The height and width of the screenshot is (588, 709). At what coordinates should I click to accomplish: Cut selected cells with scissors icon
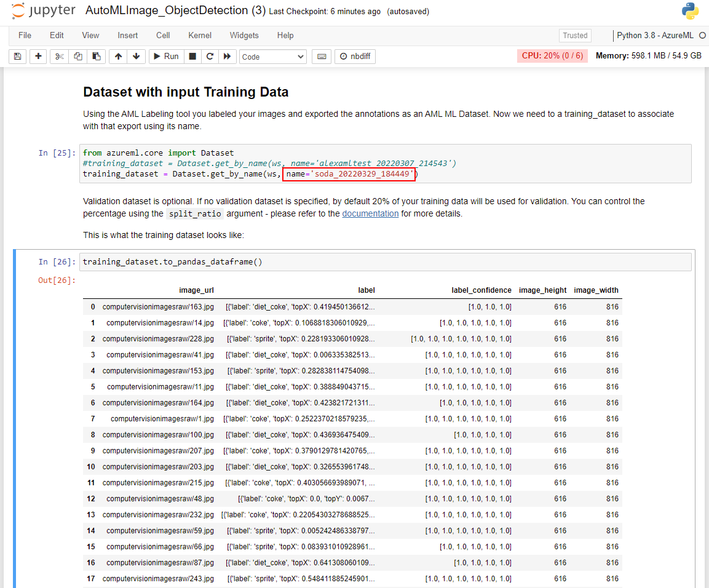click(x=59, y=57)
